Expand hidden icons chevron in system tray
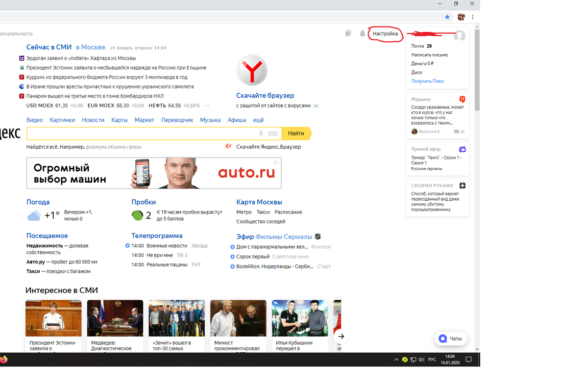588x368 pixels. (397, 359)
